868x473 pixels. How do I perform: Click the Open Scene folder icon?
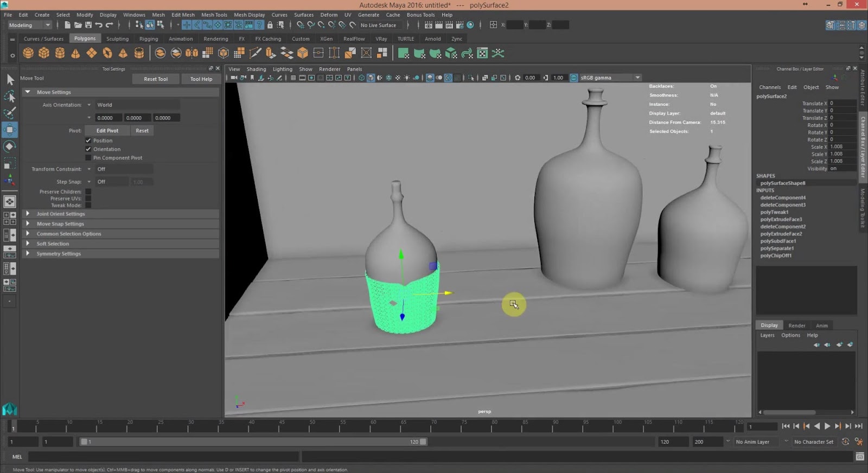point(78,25)
